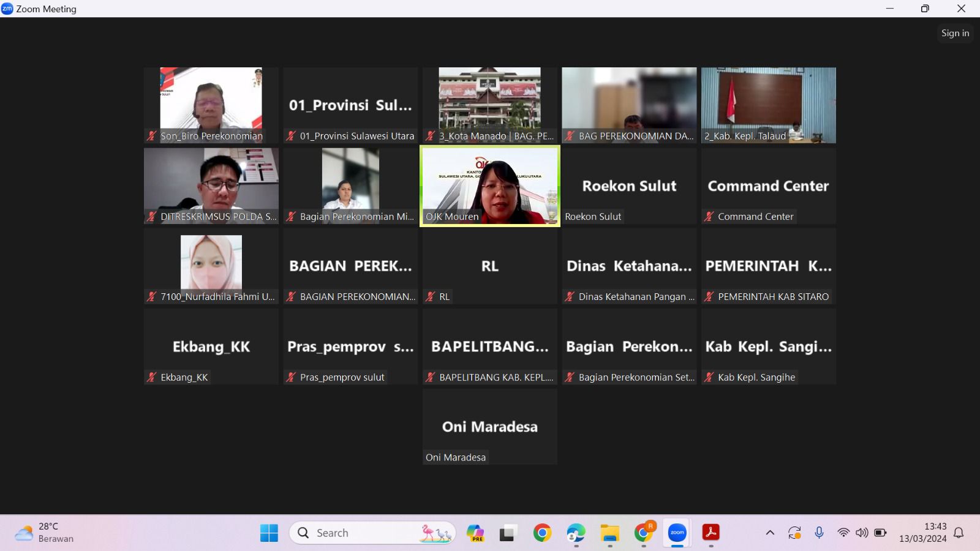This screenshot has width=980, height=551.
Task: Select 7100_Nurfadhila Fahmi video tile
Action: [x=211, y=266]
